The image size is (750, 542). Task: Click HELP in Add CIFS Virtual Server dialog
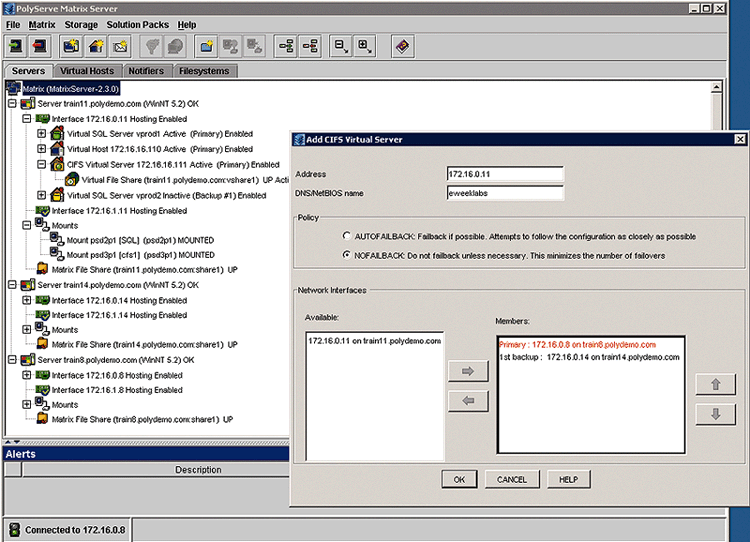(x=568, y=479)
